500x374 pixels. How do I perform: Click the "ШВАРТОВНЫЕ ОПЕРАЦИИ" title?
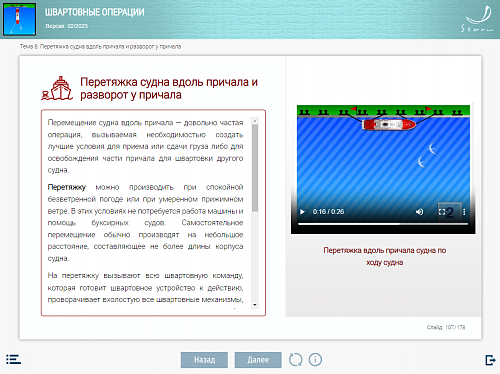[x=95, y=12]
